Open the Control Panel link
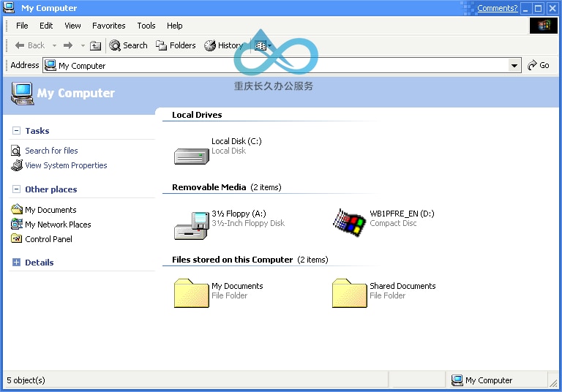The image size is (562, 392). click(48, 239)
